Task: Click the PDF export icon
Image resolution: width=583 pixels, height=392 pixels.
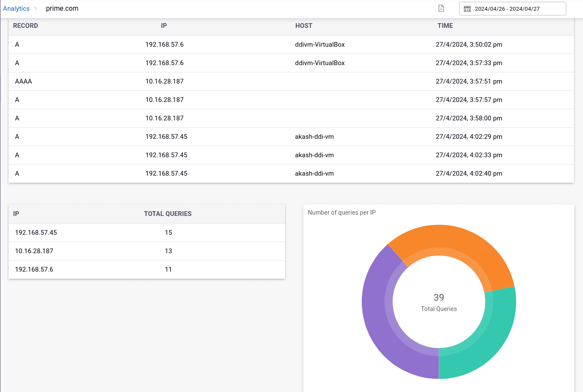Action: click(x=441, y=9)
